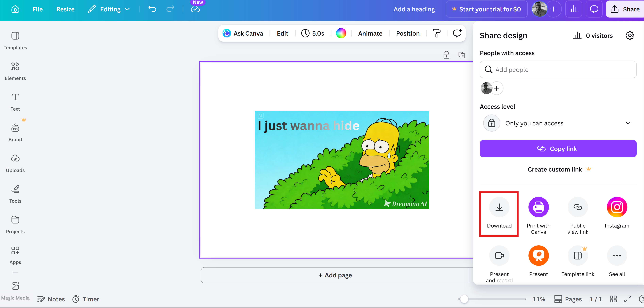Open the rainbow color picker swatch
Image resolution: width=644 pixels, height=308 pixels.
(341, 33)
